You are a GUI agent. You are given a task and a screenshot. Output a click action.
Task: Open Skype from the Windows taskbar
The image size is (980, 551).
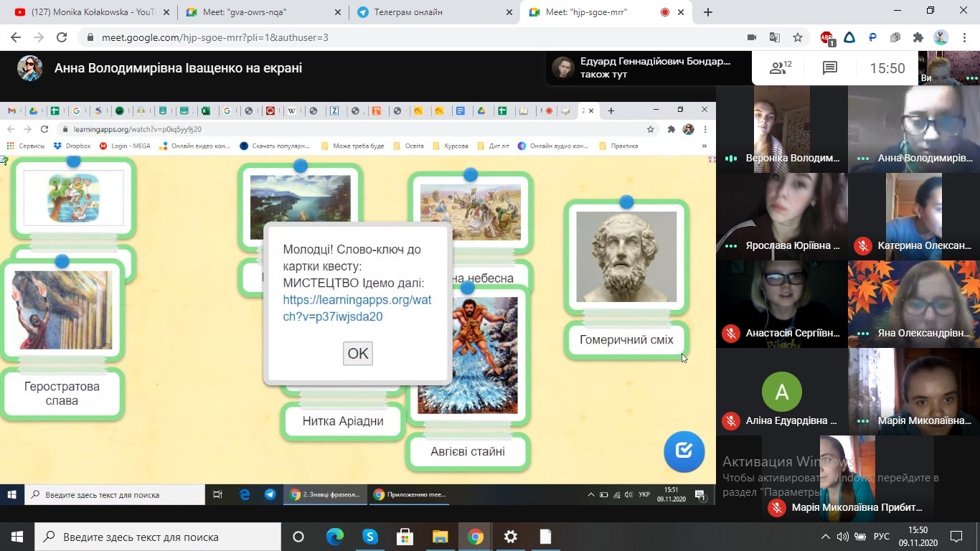pyautogui.click(x=369, y=537)
